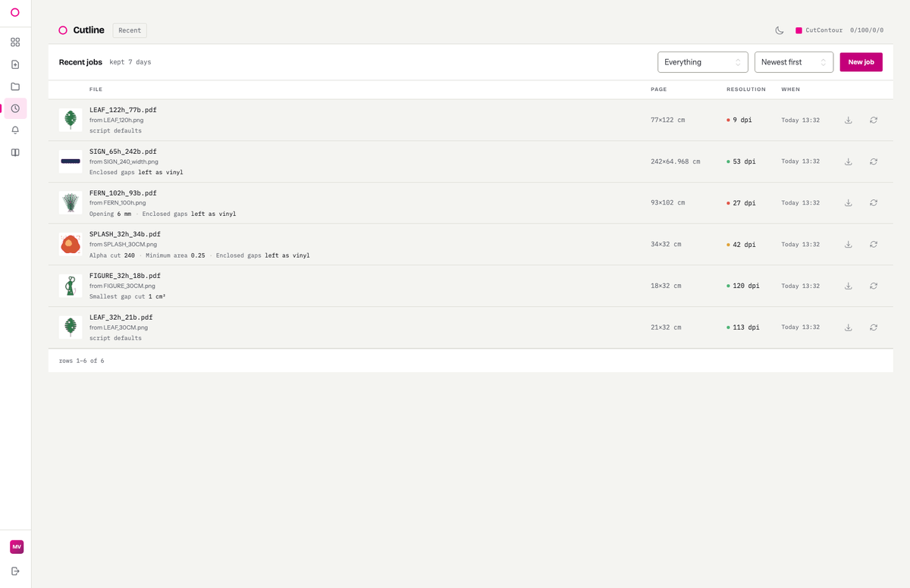
Task: Click the 242×64.968 cm page size
Action: tap(676, 161)
